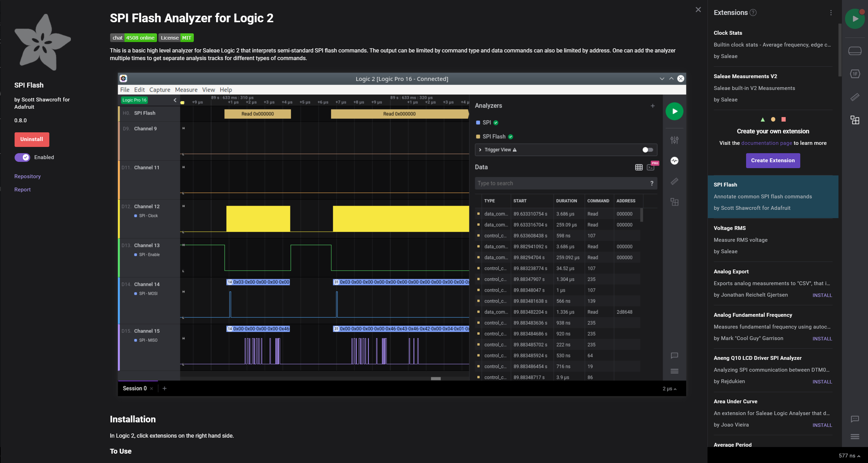Click the data table scrollbar in screenshot
The width and height of the screenshot is (868, 463).
pyautogui.click(x=642, y=215)
